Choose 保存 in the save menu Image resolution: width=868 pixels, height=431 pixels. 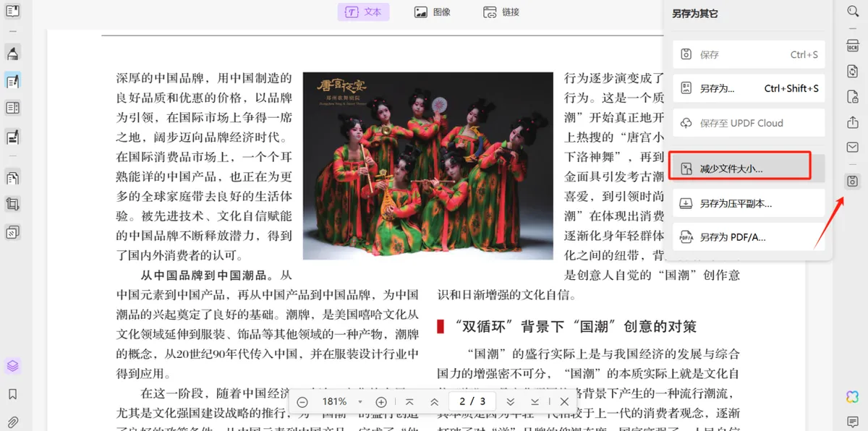tap(749, 55)
